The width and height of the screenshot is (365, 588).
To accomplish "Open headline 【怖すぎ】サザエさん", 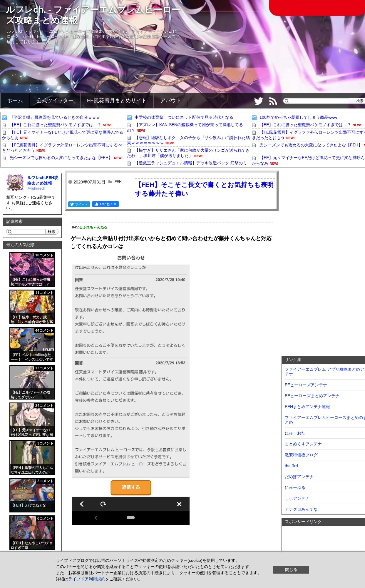I will tap(188, 153).
